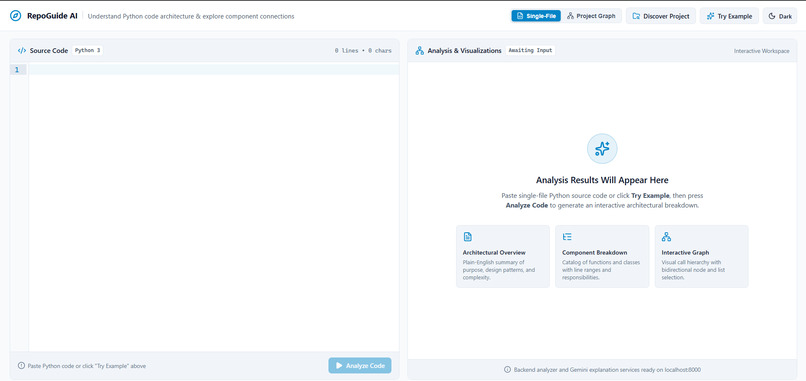Click the Discover Project folder icon

tap(636, 16)
